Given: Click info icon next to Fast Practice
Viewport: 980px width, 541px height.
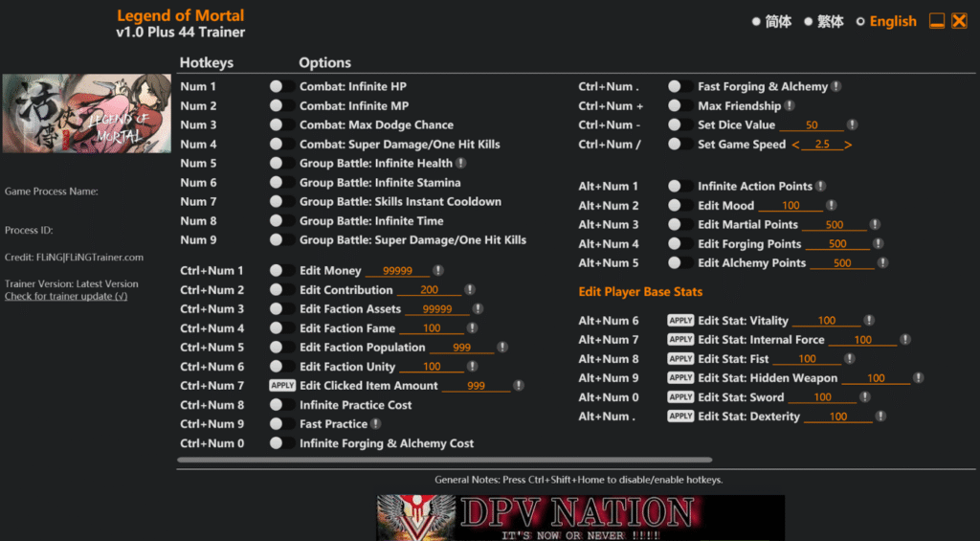Looking at the screenshot, I should pyautogui.click(x=376, y=424).
